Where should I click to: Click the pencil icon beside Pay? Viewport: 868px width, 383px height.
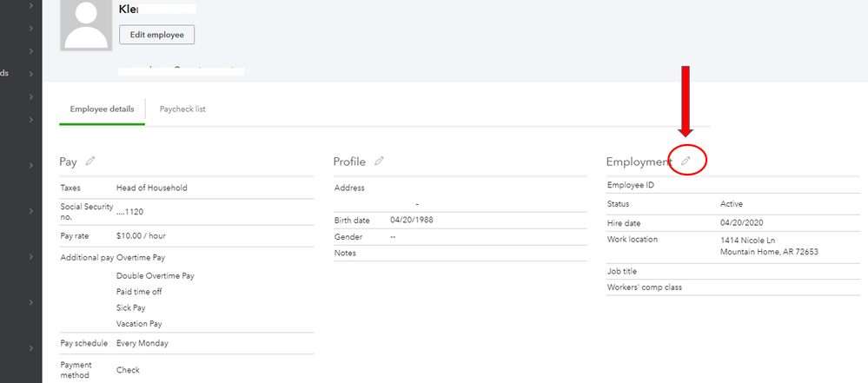click(90, 161)
